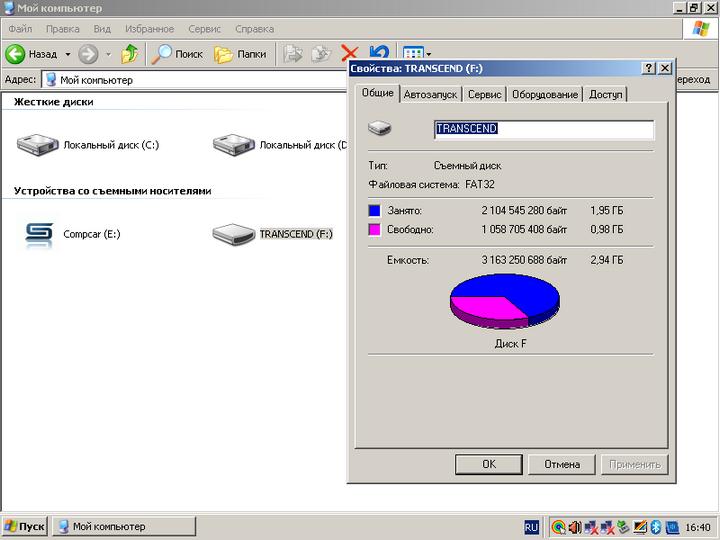Image resolution: width=720 pixels, height=540 pixels.
Task: Switch to the Автозапуск tab
Action: pyautogui.click(x=430, y=95)
